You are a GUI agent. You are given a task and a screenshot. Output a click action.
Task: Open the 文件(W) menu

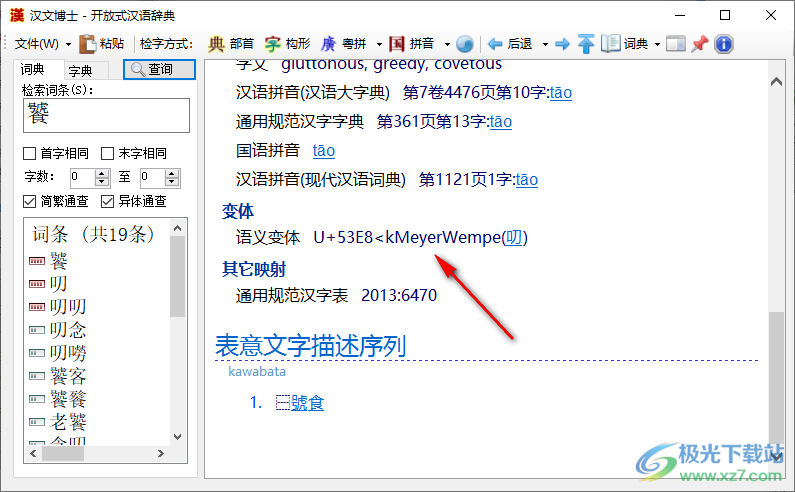[x=37, y=44]
